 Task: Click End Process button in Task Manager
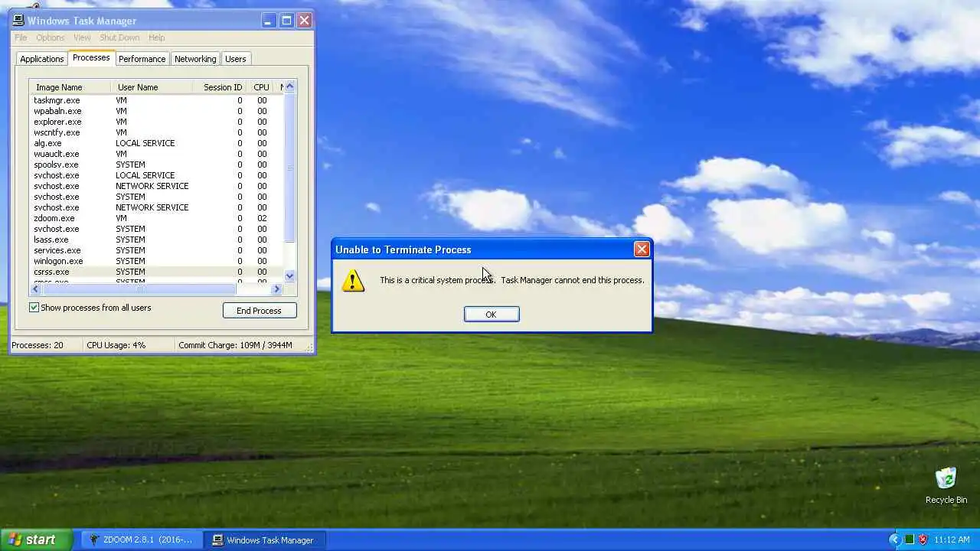point(260,311)
